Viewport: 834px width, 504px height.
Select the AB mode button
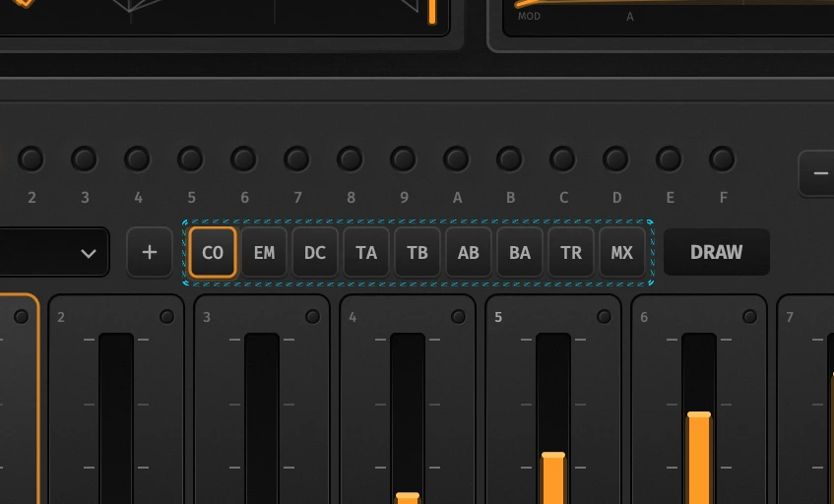pyautogui.click(x=469, y=253)
